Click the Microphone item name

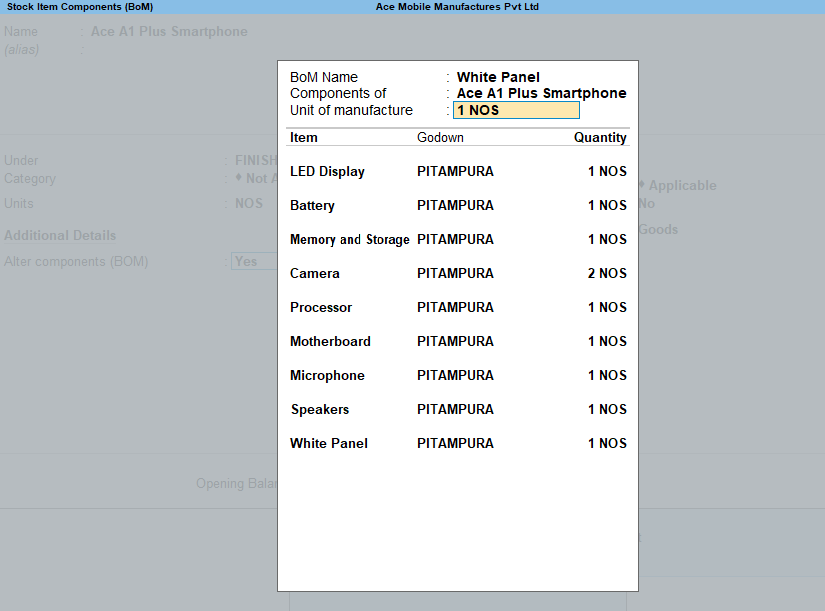pyautogui.click(x=327, y=376)
